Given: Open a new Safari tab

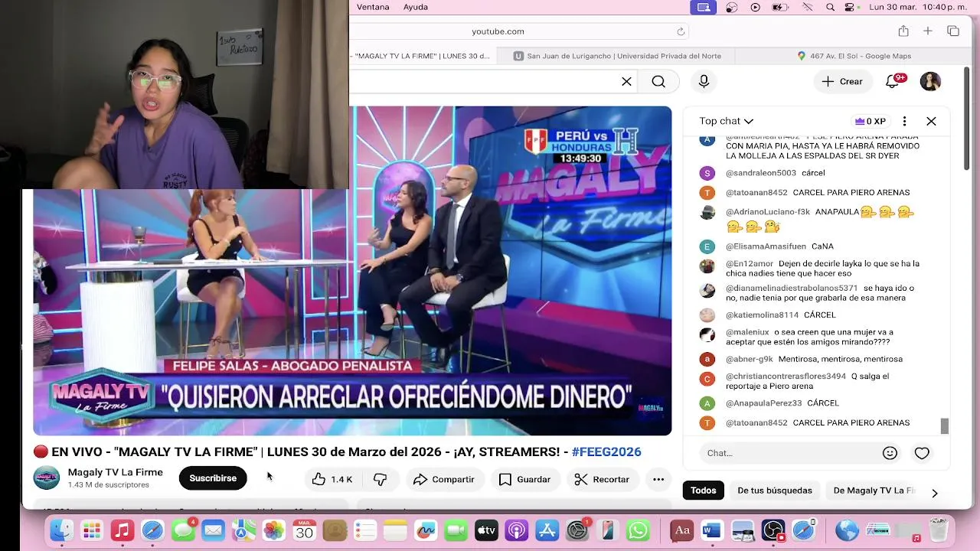Looking at the screenshot, I should coord(927,31).
